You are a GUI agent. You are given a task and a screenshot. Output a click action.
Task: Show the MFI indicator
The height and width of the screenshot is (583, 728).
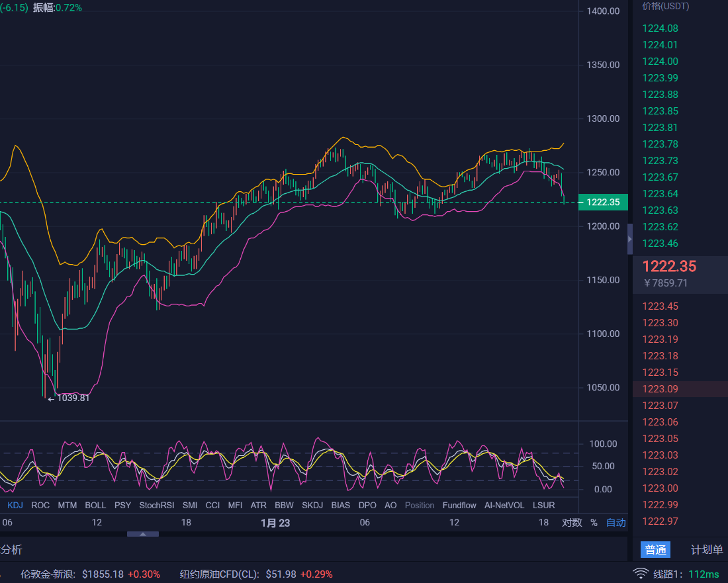(235, 505)
